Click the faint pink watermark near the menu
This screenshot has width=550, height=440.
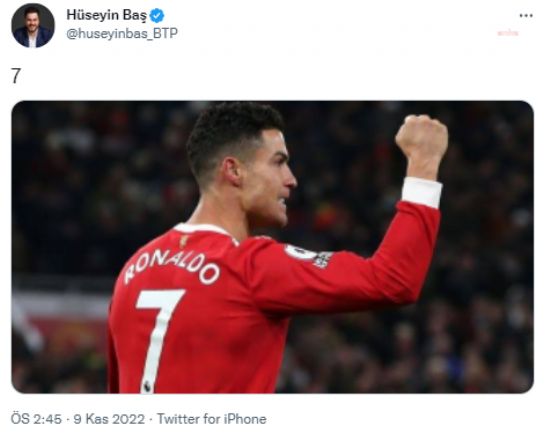coord(508,33)
